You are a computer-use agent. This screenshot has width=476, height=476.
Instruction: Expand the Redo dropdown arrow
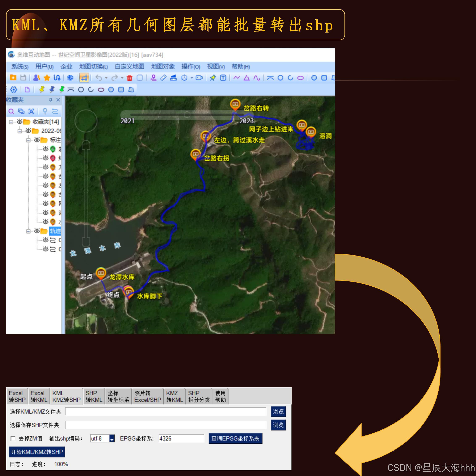(122, 78)
